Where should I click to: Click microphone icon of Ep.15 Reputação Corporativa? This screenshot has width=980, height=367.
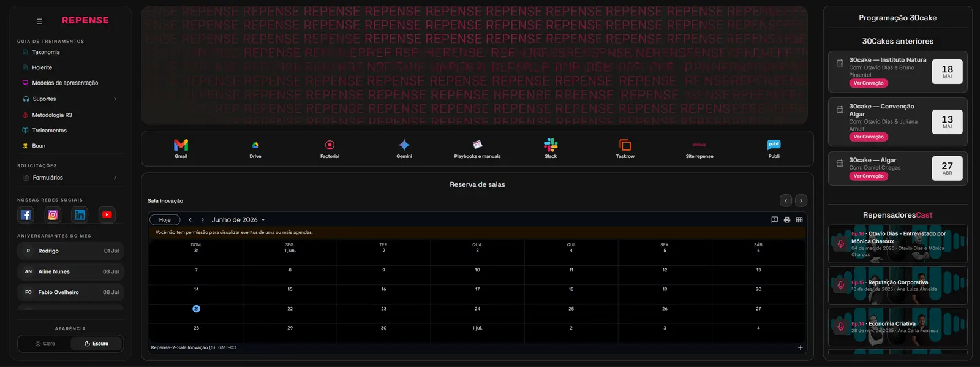tap(840, 285)
